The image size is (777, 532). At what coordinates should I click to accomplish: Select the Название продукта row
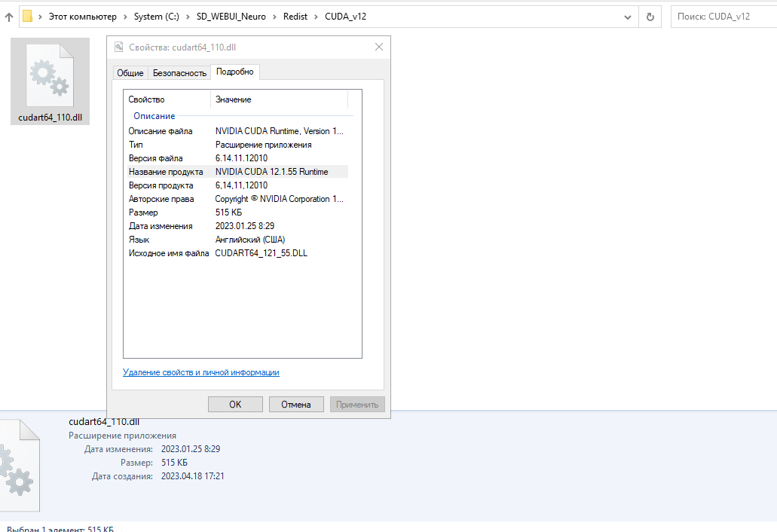coord(238,172)
